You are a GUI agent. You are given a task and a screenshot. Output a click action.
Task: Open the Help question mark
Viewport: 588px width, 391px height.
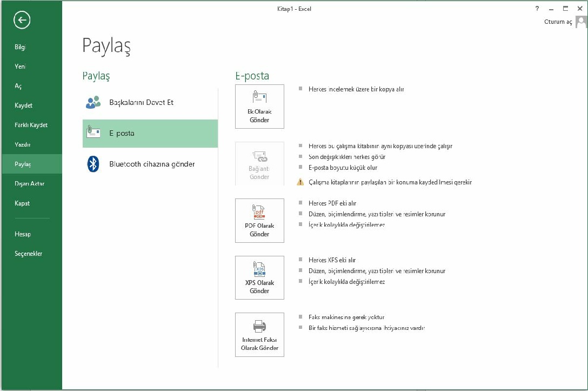click(537, 9)
